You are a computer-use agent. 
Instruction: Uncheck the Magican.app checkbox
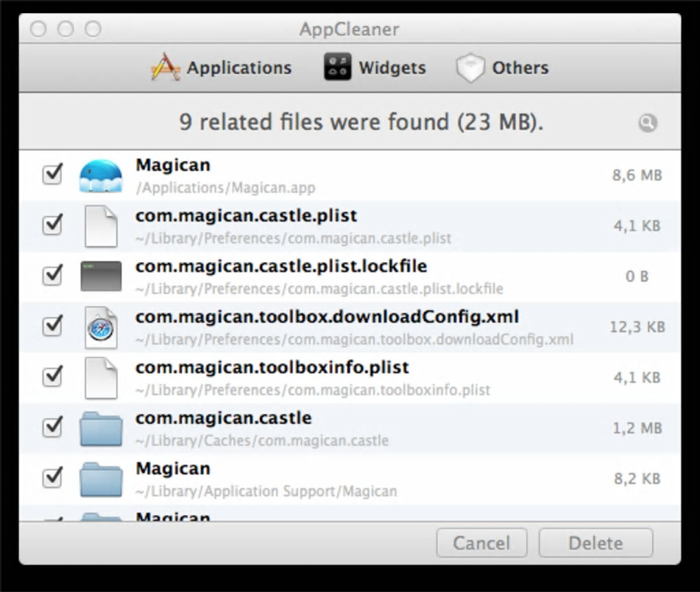[x=53, y=174]
